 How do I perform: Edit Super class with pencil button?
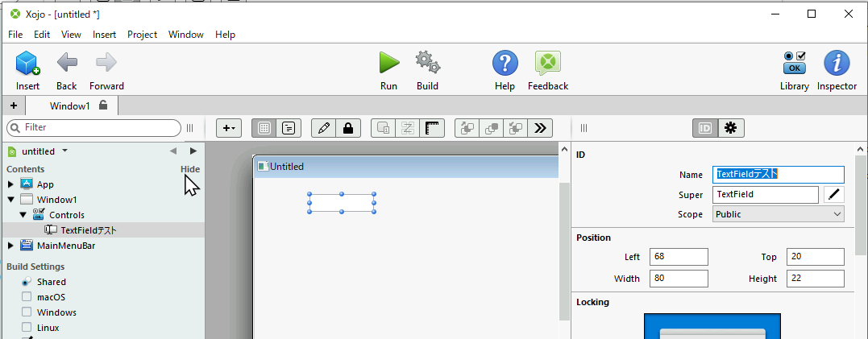point(834,195)
